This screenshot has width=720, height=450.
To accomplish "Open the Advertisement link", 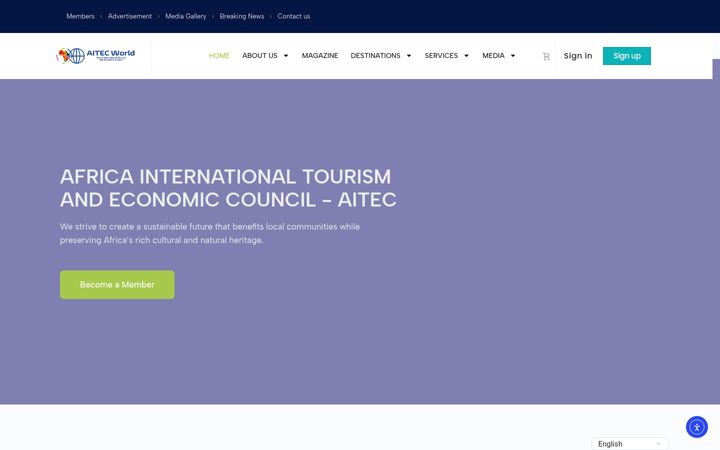I will [x=129, y=16].
